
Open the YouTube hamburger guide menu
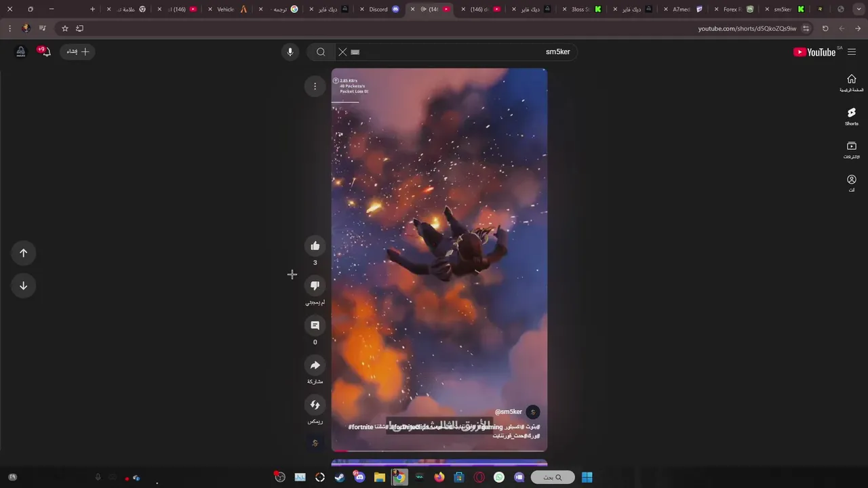coord(852,52)
